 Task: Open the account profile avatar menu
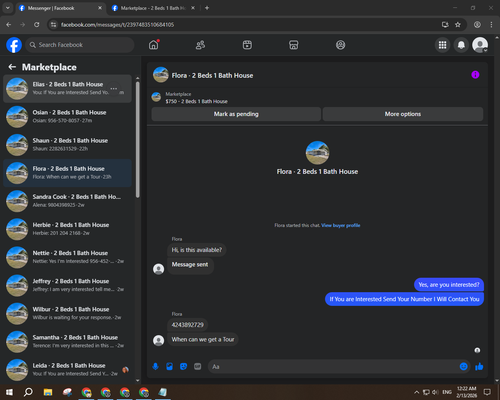[480, 45]
